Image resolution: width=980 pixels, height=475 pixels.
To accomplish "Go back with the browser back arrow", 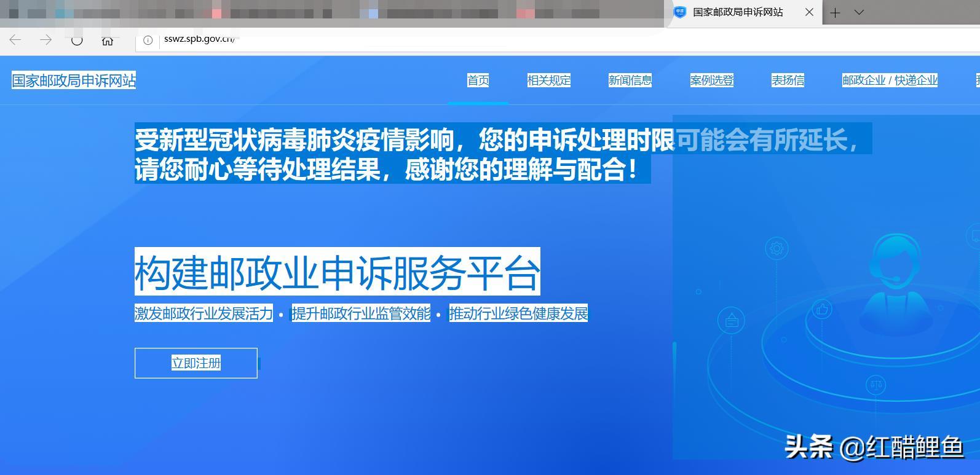I will pyautogui.click(x=15, y=40).
